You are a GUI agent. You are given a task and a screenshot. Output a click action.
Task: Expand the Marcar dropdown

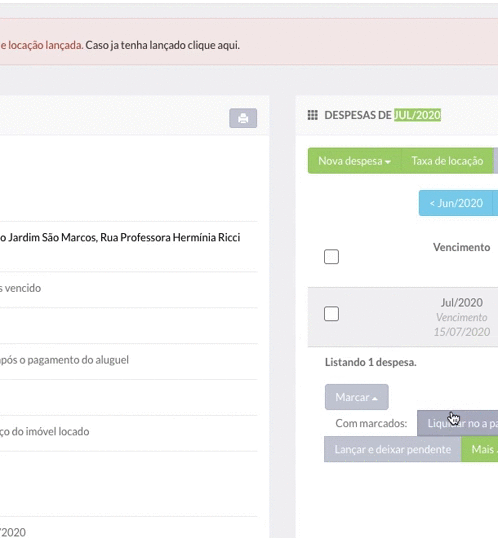click(357, 397)
